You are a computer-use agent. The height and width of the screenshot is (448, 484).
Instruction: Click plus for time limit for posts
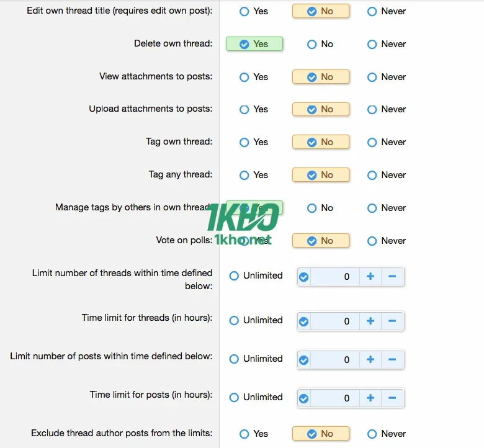(370, 398)
